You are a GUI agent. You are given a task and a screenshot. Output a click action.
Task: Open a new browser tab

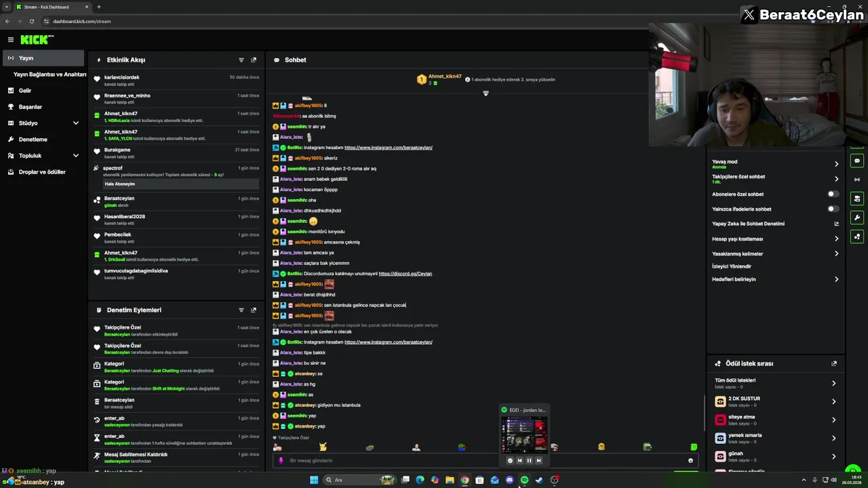(99, 7)
